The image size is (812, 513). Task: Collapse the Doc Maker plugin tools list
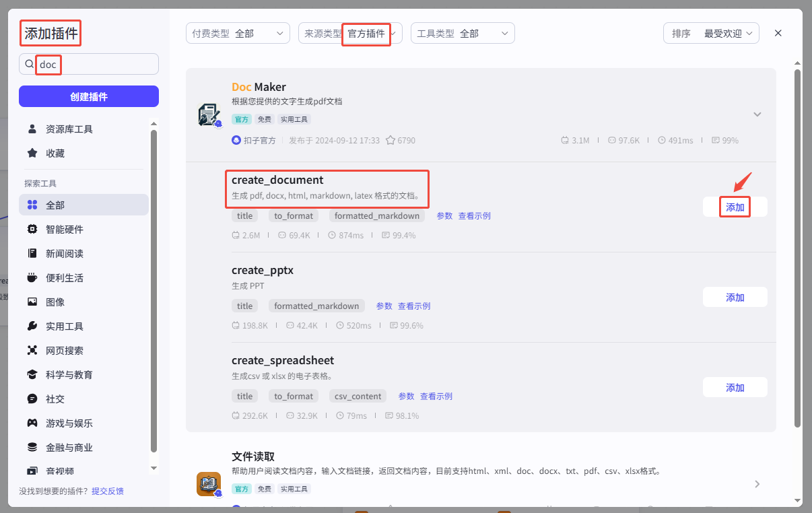click(x=757, y=114)
